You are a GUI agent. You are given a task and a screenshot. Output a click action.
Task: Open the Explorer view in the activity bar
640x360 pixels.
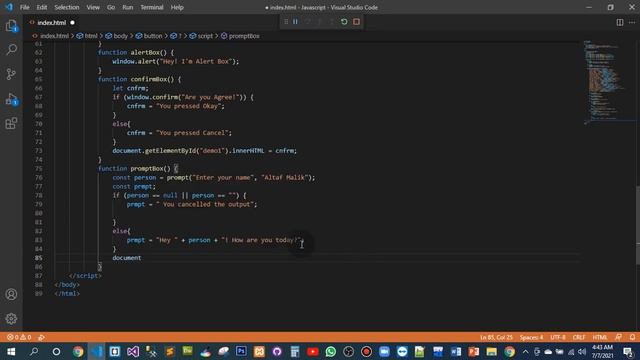[x=11, y=26]
